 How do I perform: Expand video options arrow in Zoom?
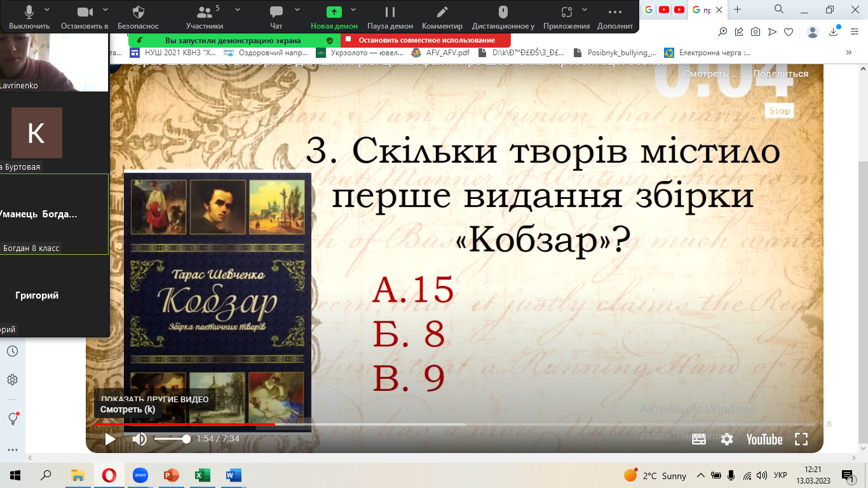pyautogui.click(x=105, y=10)
